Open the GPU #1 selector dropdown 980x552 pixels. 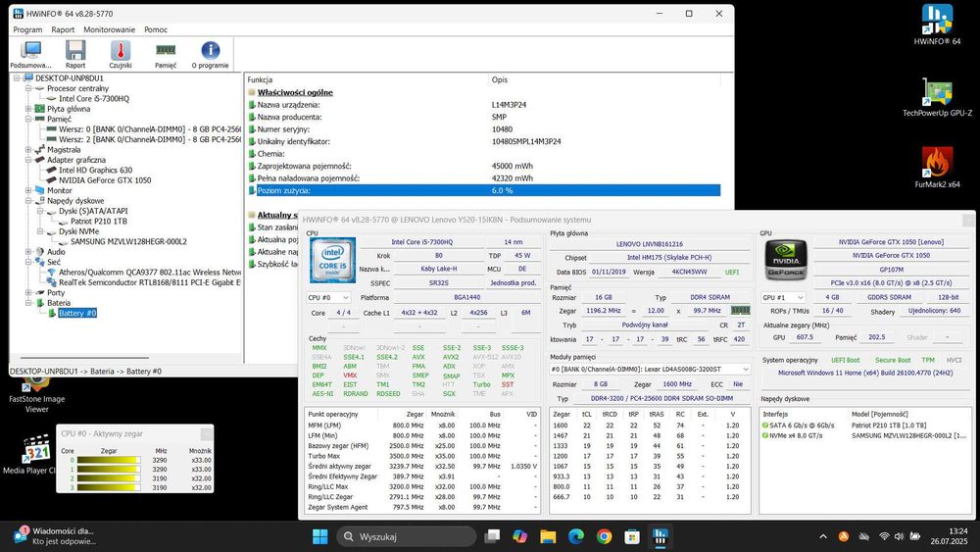[x=782, y=297]
